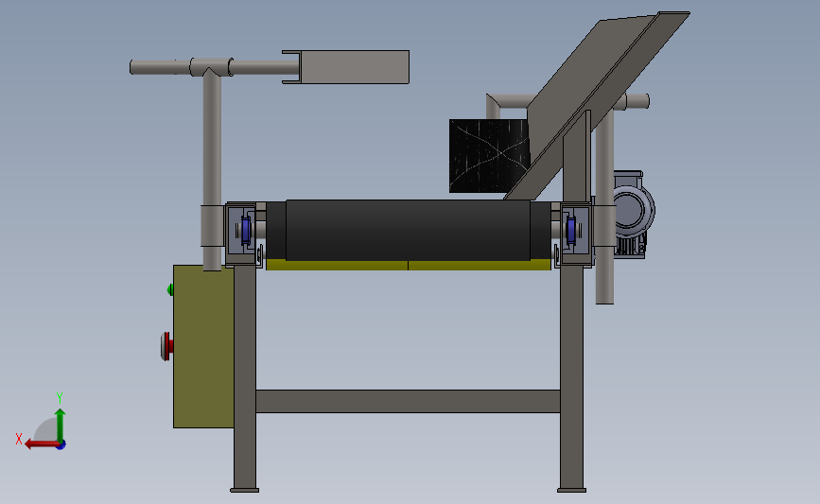This screenshot has height=504, width=820.
Task: Select the inclined feed chute plate
Action: pos(596,105)
